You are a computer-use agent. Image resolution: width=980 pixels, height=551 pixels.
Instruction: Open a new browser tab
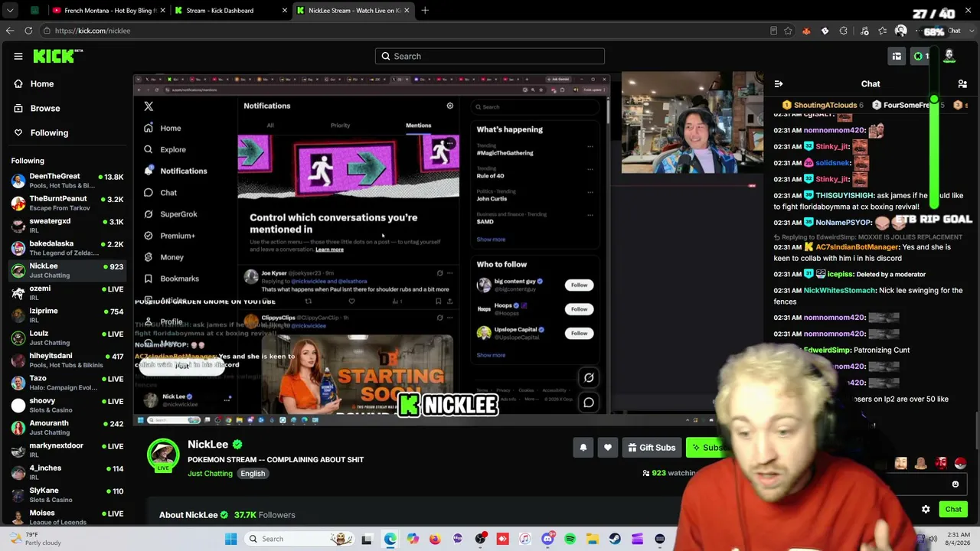tap(425, 11)
